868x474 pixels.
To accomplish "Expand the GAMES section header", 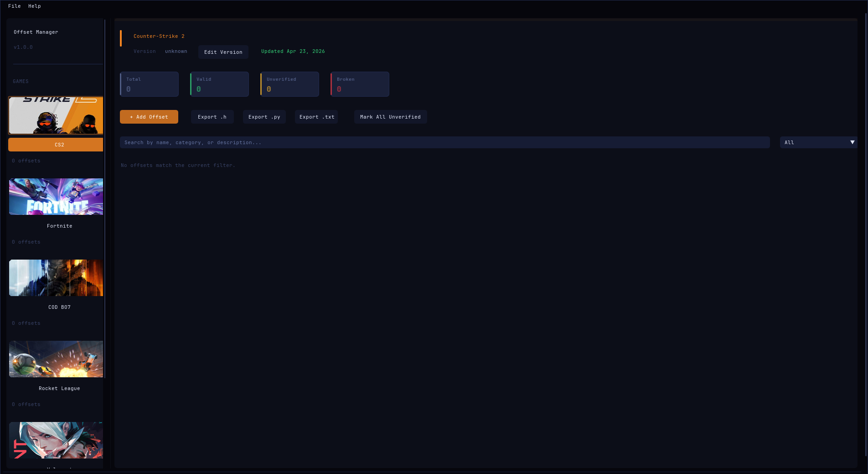I will (21, 81).
